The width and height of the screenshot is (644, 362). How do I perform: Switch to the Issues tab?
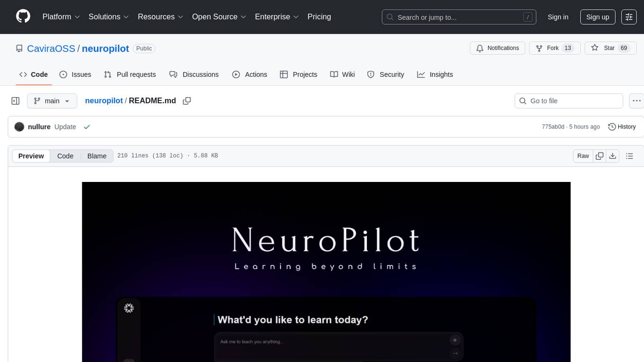pyautogui.click(x=75, y=74)
